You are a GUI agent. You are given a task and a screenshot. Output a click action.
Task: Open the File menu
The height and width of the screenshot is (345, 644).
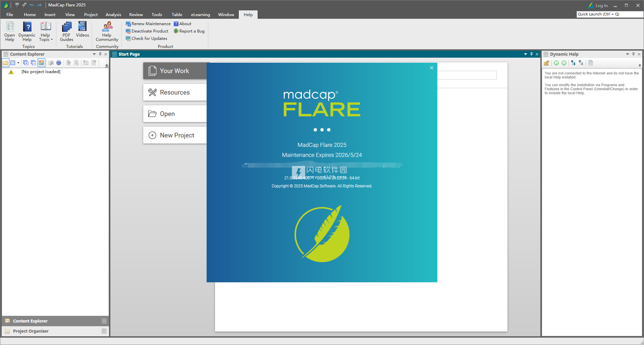(x=10, y=15)
